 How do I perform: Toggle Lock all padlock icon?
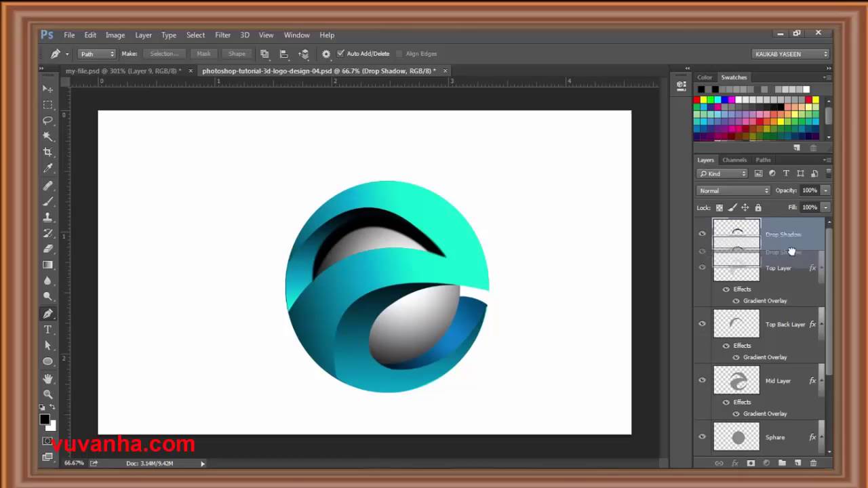[758, 207]
